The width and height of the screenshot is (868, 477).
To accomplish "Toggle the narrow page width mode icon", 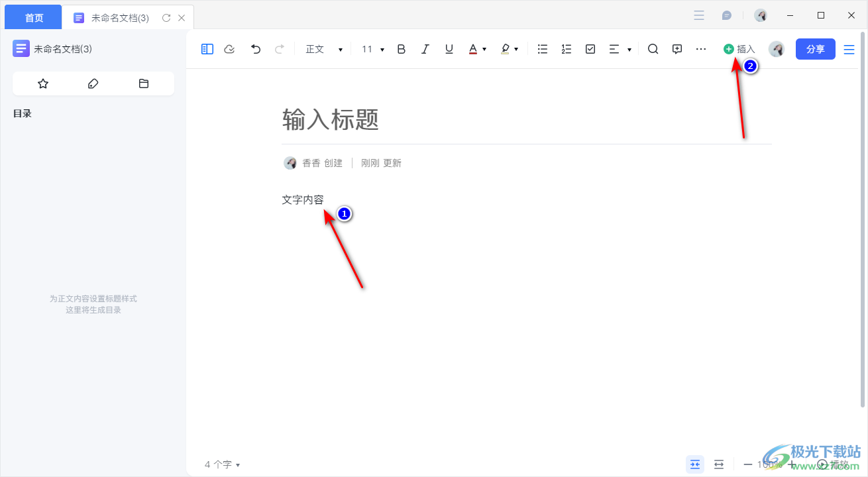I will 695,464.
